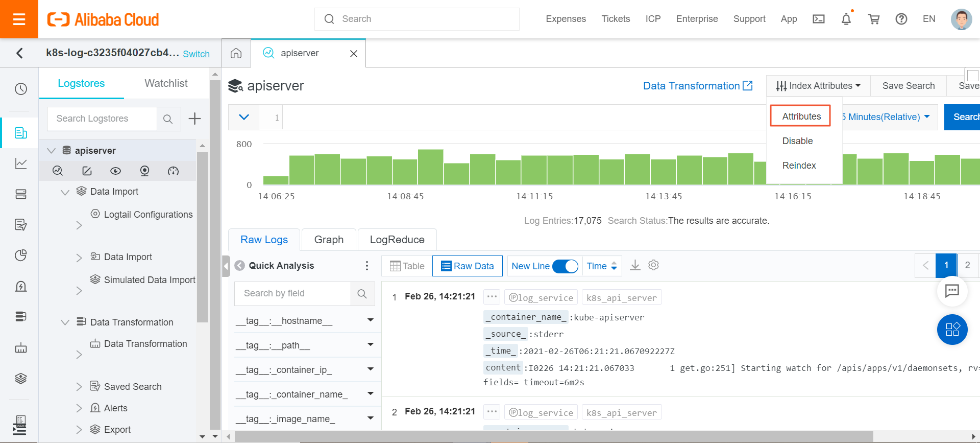Click the Switch project link
980x443 pixels.
[196, 54]
